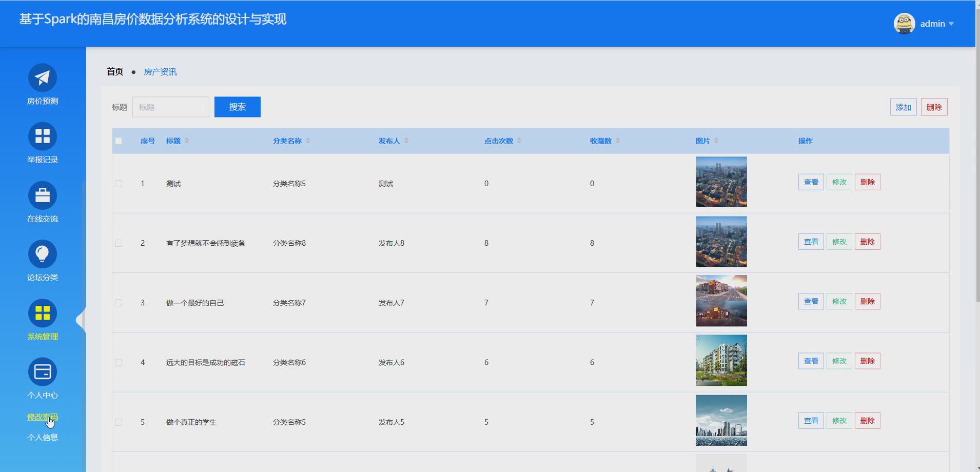Viewport: 980px width, 472px height.
Task: Click the 分类名称8 cell
Action: point(289,243)
